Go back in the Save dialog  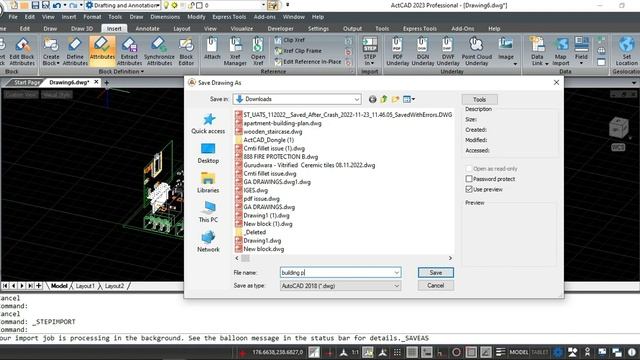coord(372,99)
